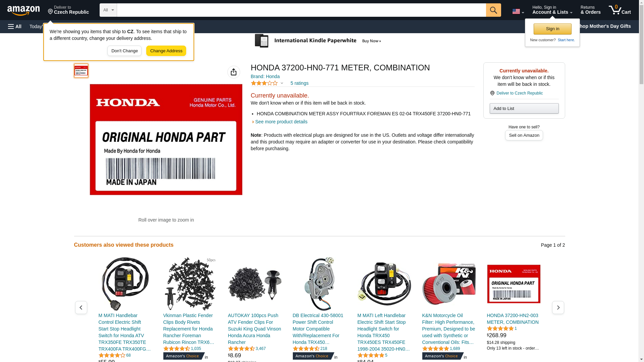Click the product star rating

267,83
